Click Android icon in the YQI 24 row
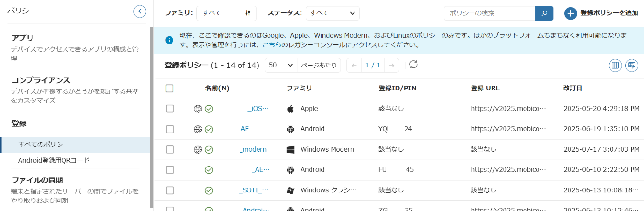 pos(290,129)
